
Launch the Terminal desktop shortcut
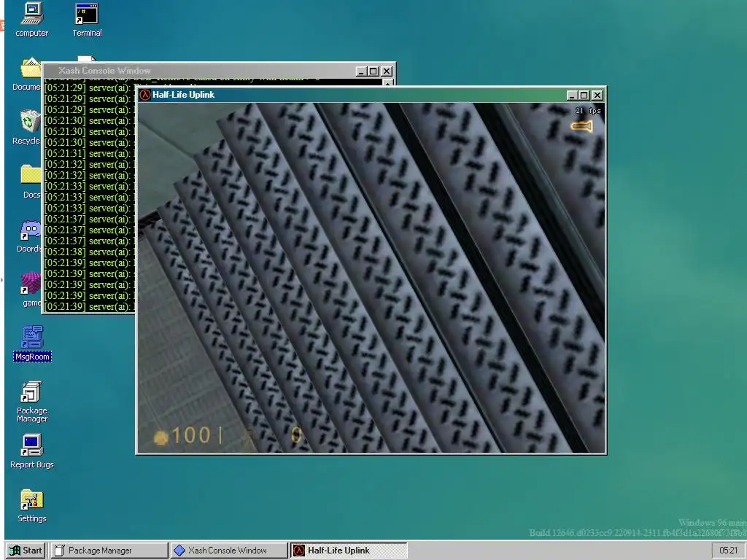[x=87, y=20]
